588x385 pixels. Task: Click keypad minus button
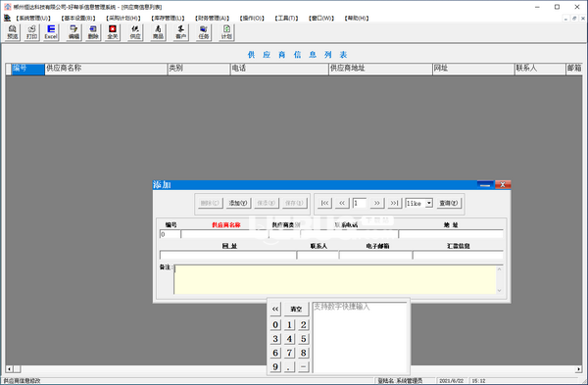pos(304,366)
